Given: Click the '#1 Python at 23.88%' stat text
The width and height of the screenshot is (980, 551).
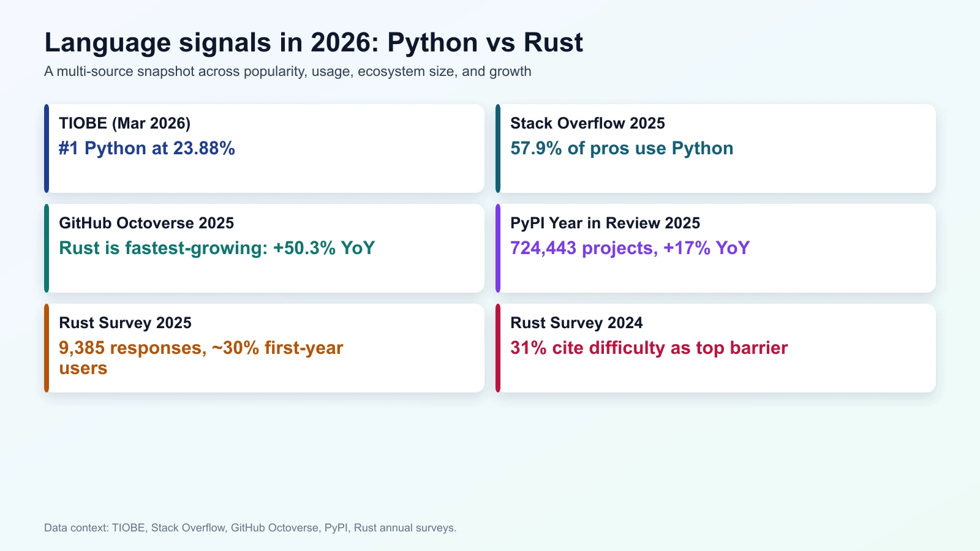Looking at the screenshot, I should 146,148.
